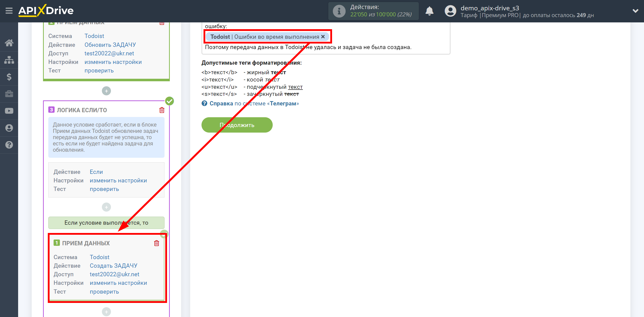Click the Если action link

click(96, 172)
